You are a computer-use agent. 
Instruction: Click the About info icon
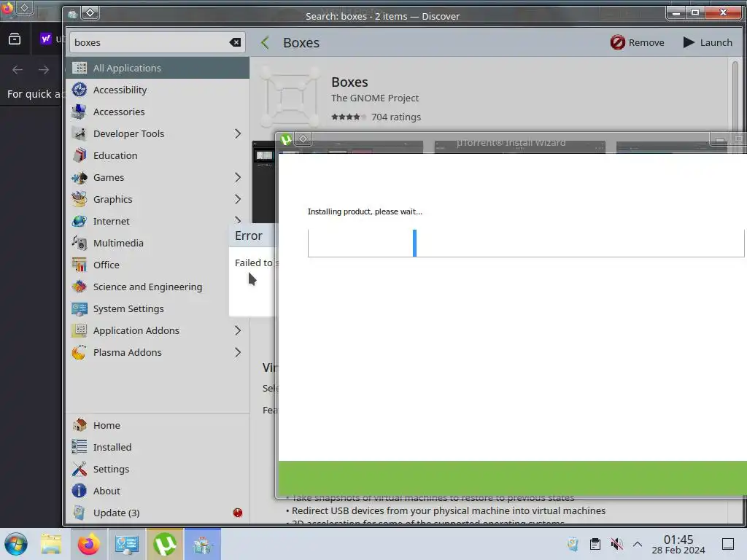(x=79, y=491)
